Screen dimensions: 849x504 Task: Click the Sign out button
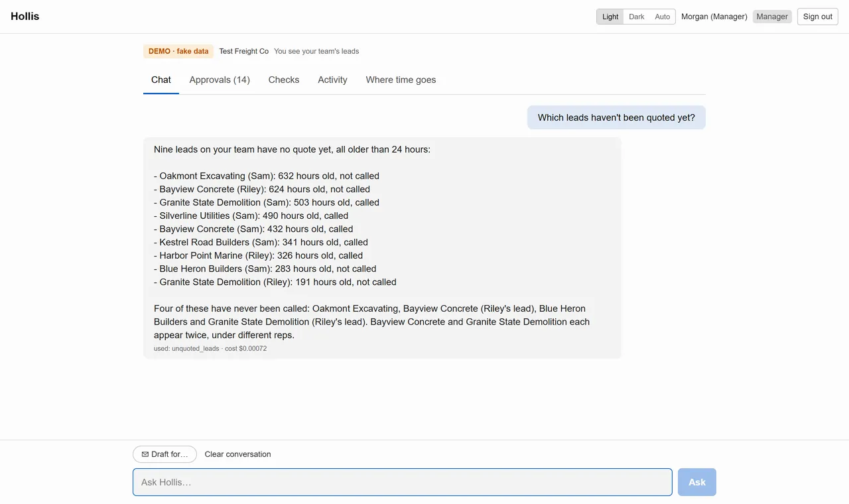[x=818, y=17]
